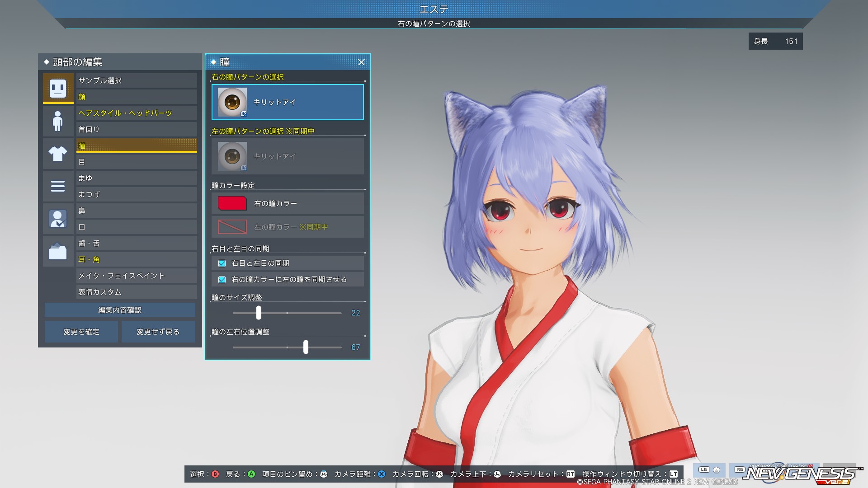Screen dimensions: 868x488
Task: Open the 顔 menu item
Action: tap(137, 97)
